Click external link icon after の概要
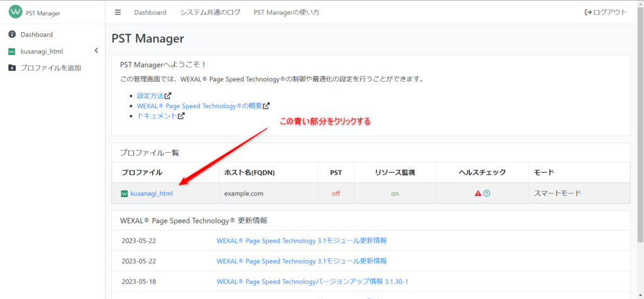Viewport: 644px width, 299px height. point(266,106)
